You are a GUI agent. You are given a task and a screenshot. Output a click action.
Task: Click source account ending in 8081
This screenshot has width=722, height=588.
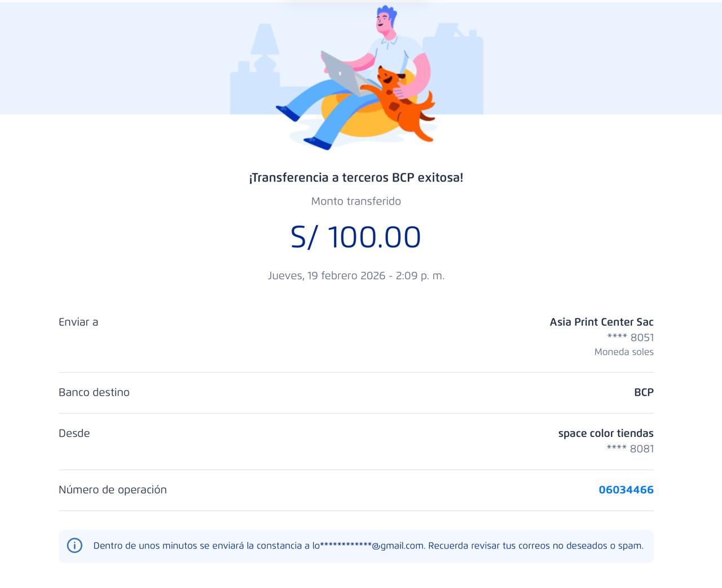click(630, 449)
